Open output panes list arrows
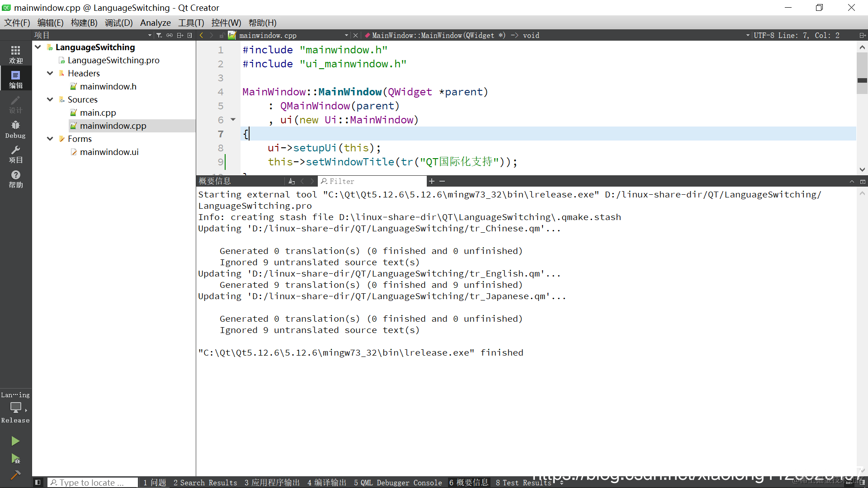 tap(561, 483)
